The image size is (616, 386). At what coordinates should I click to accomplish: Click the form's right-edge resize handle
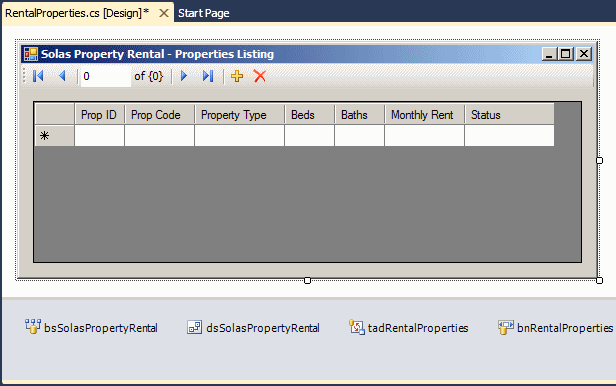coord(599,160)
